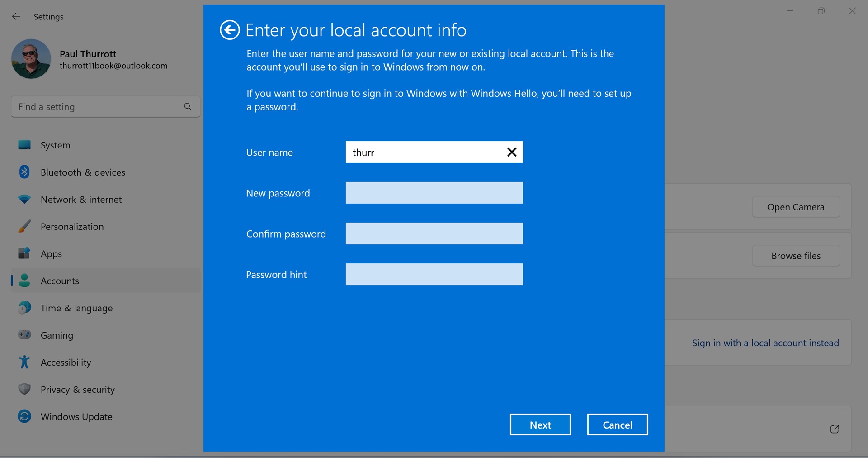Click the back arrow in the dialog header
The width and height of the screenshot is (868, 458).
[x=230, y=30]
